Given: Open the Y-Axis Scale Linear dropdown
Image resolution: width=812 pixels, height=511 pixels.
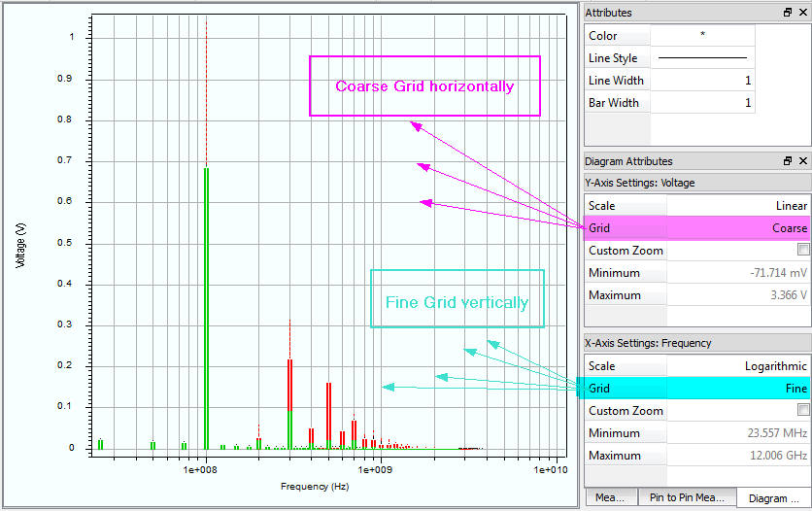Looking at the screenshot, I should coord(738,206).
